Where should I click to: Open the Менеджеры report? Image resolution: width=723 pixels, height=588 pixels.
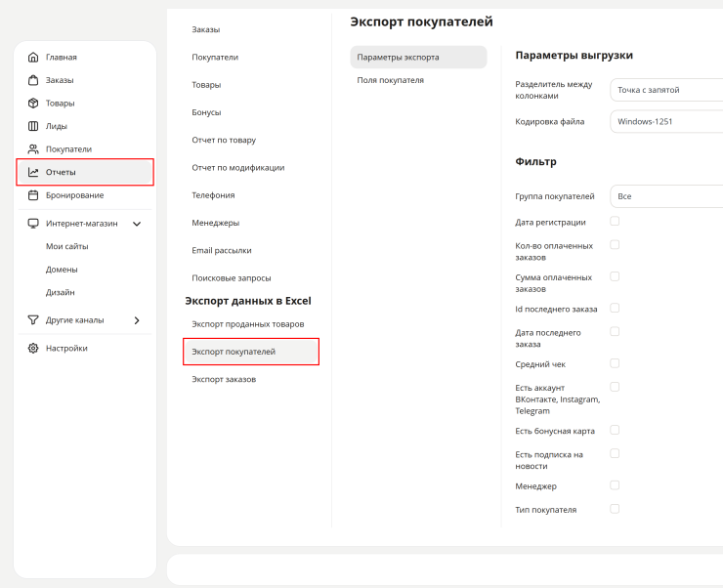click(x=215, y=223)
